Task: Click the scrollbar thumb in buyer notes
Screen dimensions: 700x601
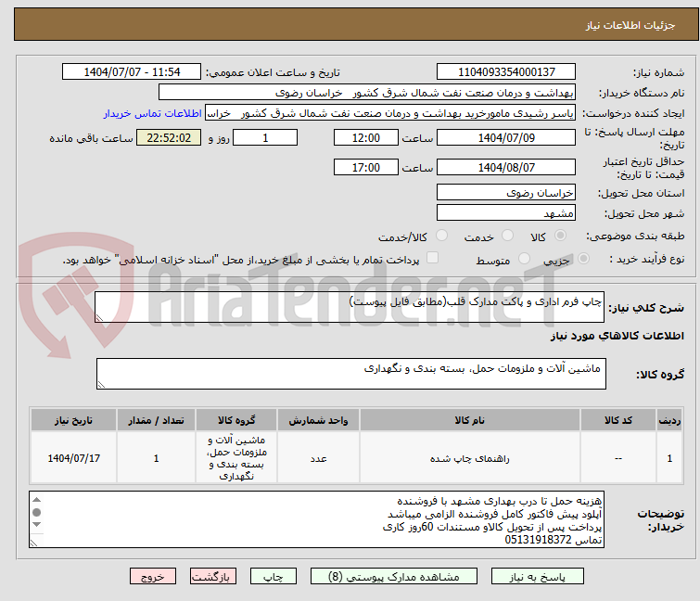Action: (36, 512)
